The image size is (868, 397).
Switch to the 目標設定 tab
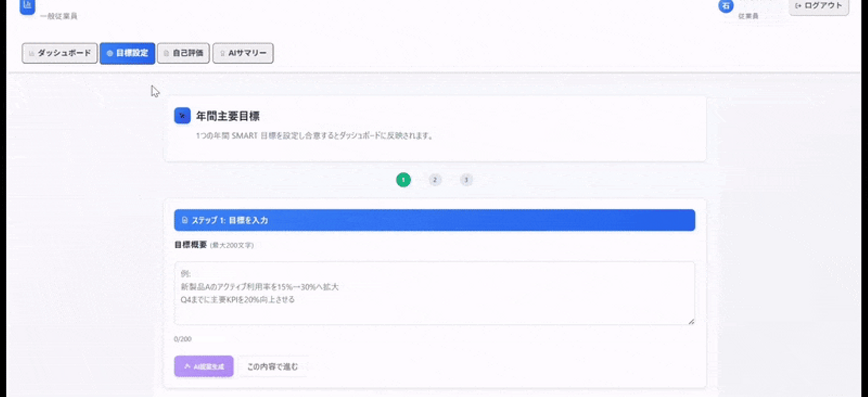(x=127, y=53)
